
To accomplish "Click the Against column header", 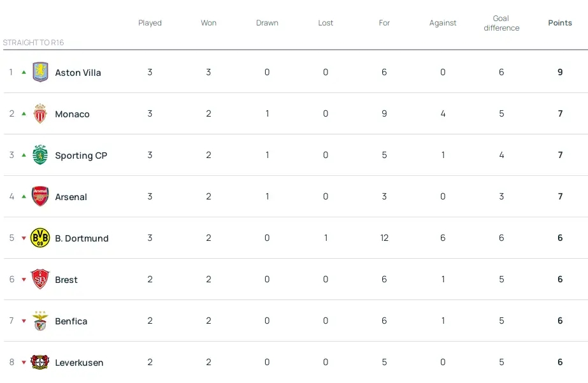I will (443, 23).
